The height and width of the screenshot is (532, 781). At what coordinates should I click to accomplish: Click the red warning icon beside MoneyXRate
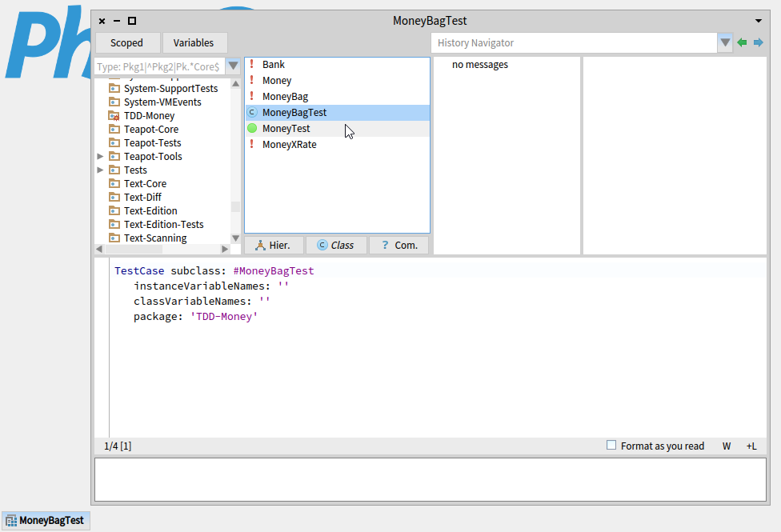point(252,144)
